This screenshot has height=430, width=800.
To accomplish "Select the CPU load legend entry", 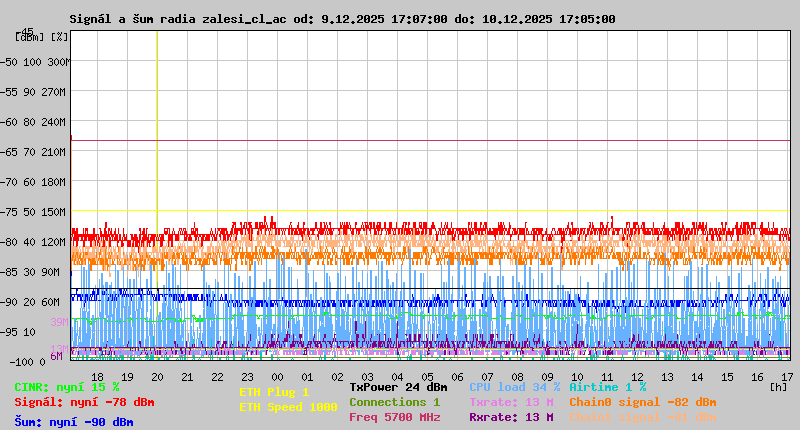I will [514, 387].
